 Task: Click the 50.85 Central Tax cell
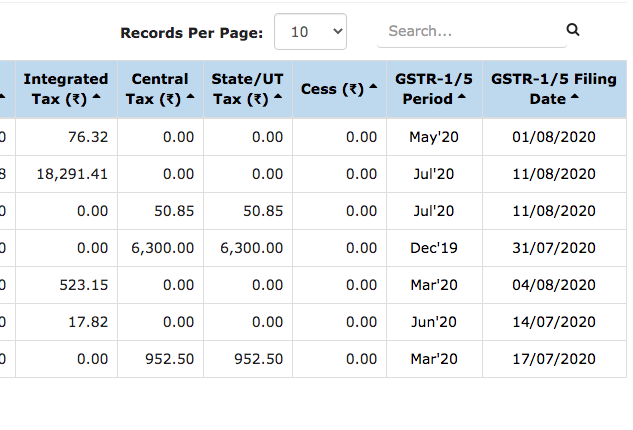tap(160, 211)
